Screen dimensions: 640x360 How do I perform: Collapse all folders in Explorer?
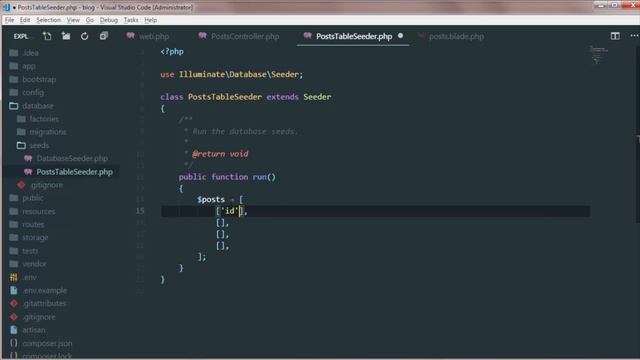click(x=104, y=36)
